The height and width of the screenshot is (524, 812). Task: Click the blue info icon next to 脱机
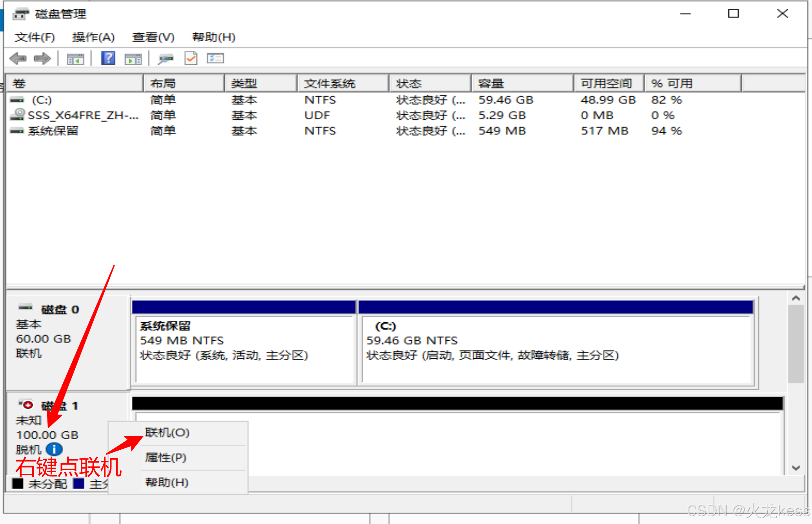click(x=54, y=449)
